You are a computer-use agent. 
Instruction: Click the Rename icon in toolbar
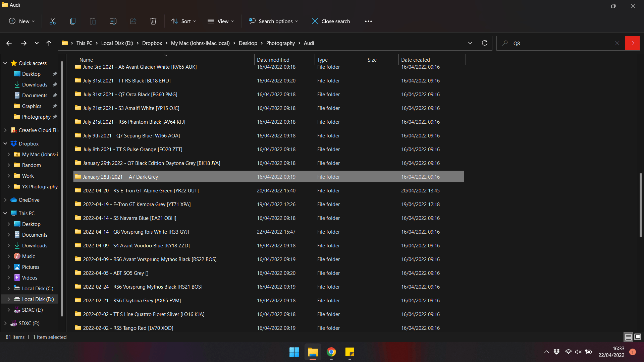pyautogui.click(x=113, y=21)
